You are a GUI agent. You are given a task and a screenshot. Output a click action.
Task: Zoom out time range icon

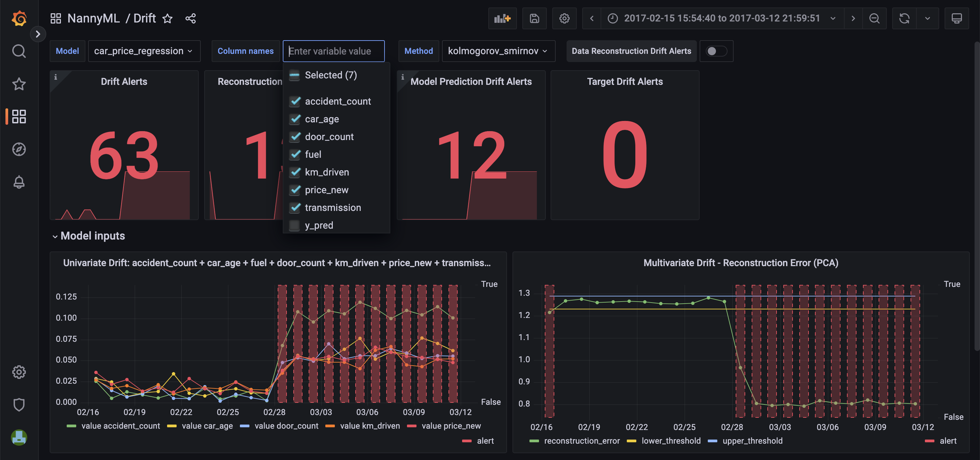874,18
